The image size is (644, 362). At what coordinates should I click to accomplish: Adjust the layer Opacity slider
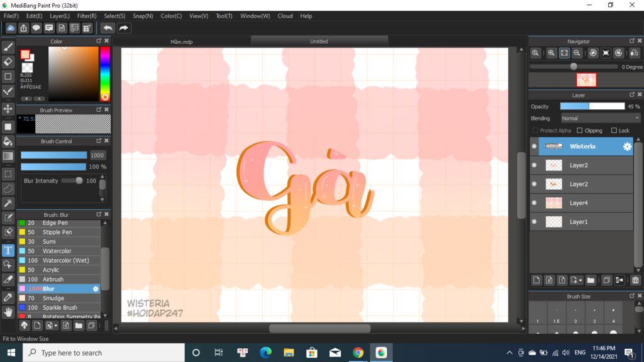click(x=592, y=106)
